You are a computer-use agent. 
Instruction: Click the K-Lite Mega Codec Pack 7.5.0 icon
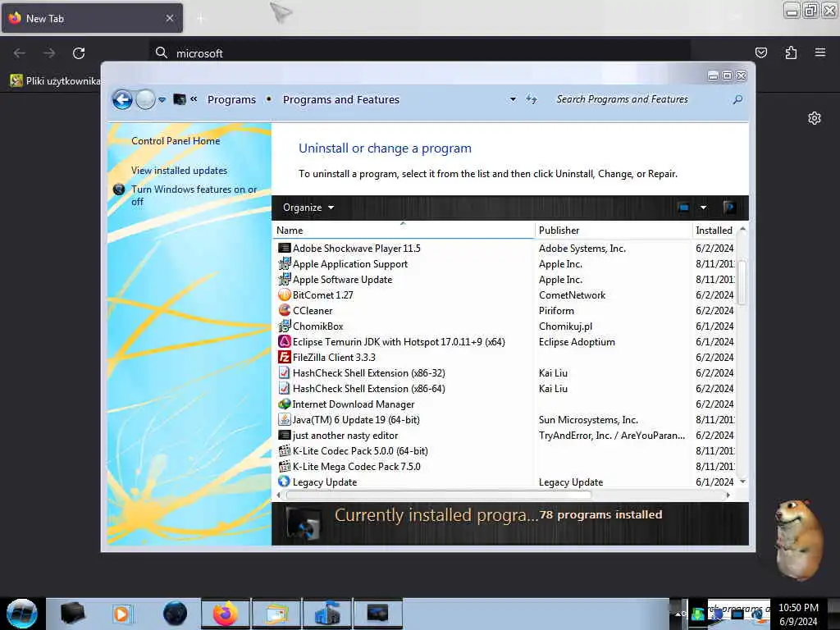click(284, 466)
